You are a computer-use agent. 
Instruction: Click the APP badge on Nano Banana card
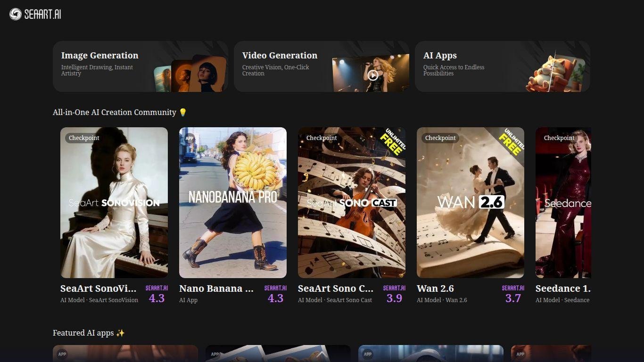coord(190,139)
